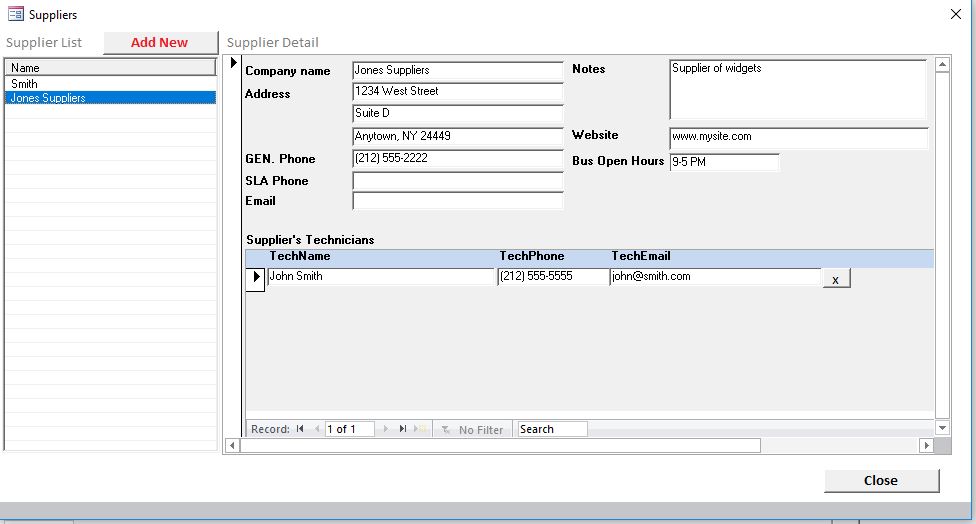
Task: Click the TechName column header
Action: pyautogui.click(x=299, y=256)
